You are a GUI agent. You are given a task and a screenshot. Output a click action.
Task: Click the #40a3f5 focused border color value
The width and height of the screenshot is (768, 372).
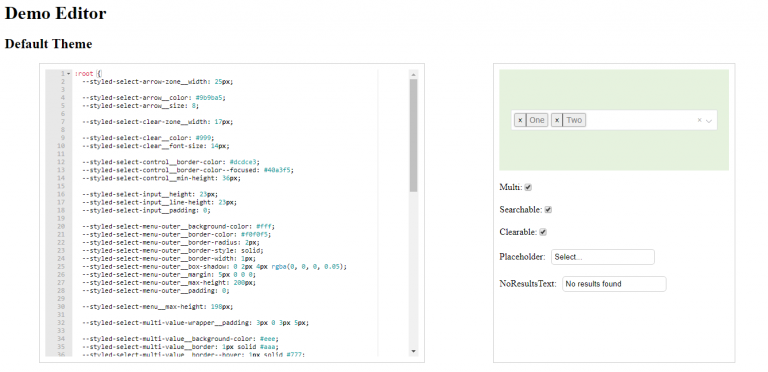(278, 170)
